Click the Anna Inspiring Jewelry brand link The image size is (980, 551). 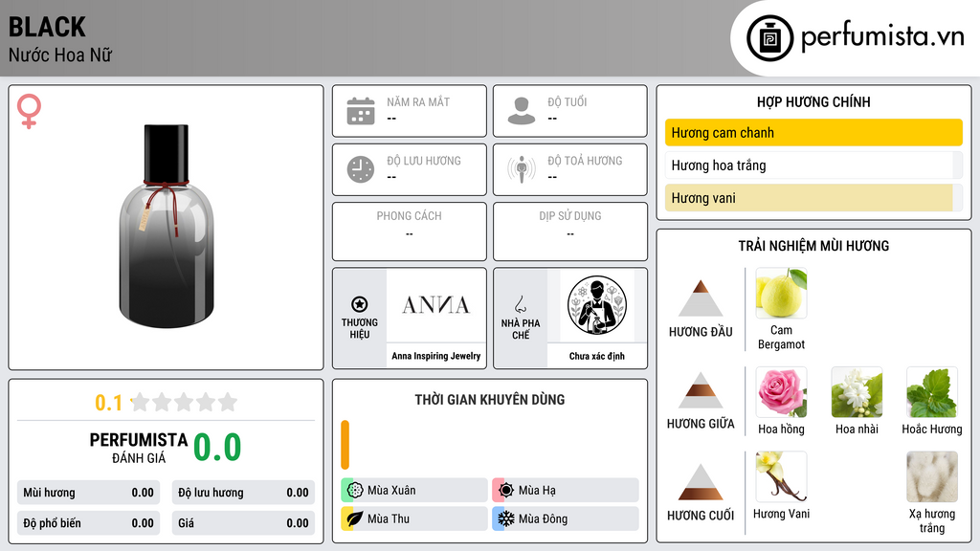click(x=436, y=356)
